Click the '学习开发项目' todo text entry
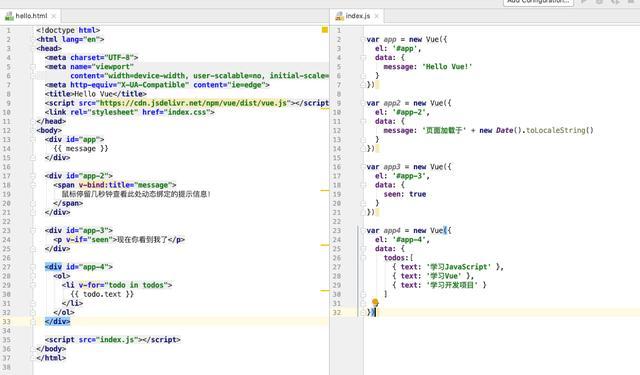 click(452, 285)
